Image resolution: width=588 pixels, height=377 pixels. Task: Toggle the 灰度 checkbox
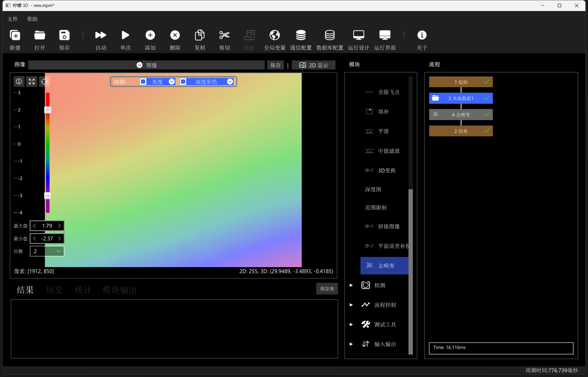coord(143,82)
